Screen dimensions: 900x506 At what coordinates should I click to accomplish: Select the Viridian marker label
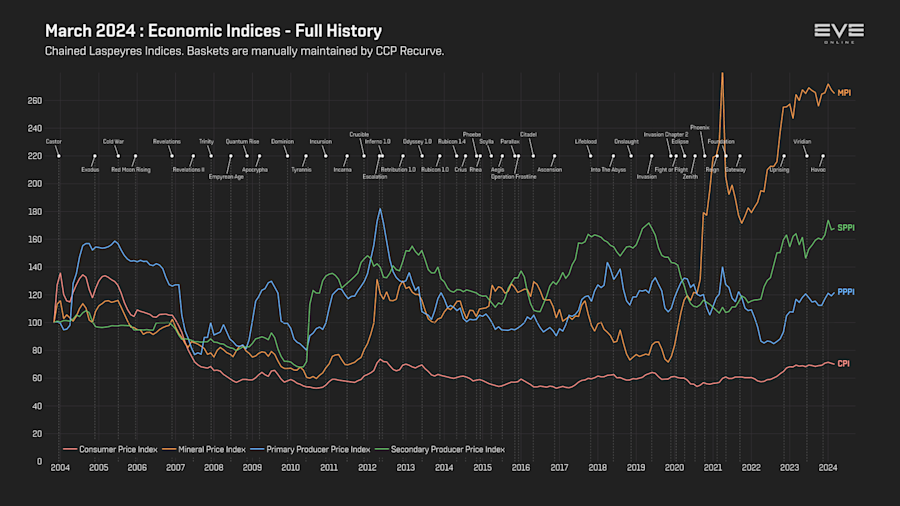coord(802,142)
